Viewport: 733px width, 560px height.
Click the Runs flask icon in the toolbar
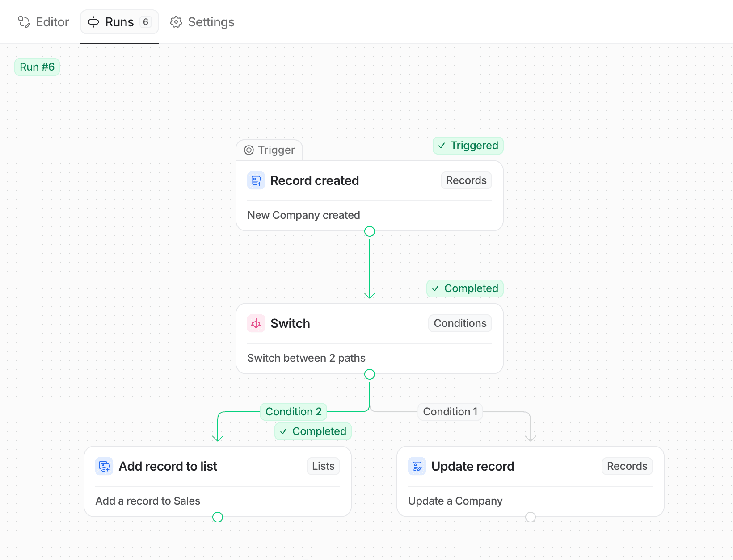[93, 22]
